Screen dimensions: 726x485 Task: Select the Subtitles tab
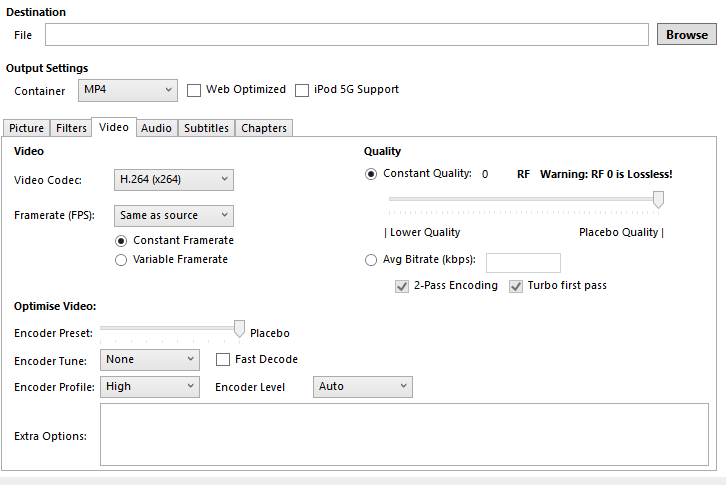click(206, 128)
